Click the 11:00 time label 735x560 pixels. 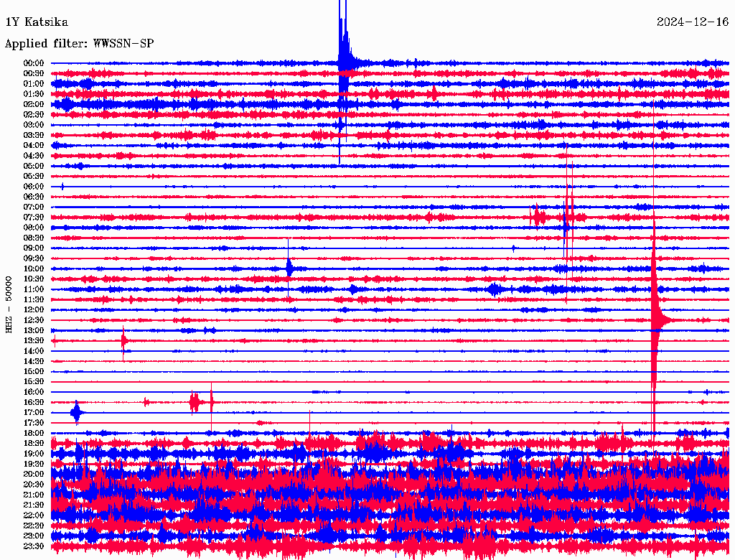pyautogui.click(x=34, y=289)
